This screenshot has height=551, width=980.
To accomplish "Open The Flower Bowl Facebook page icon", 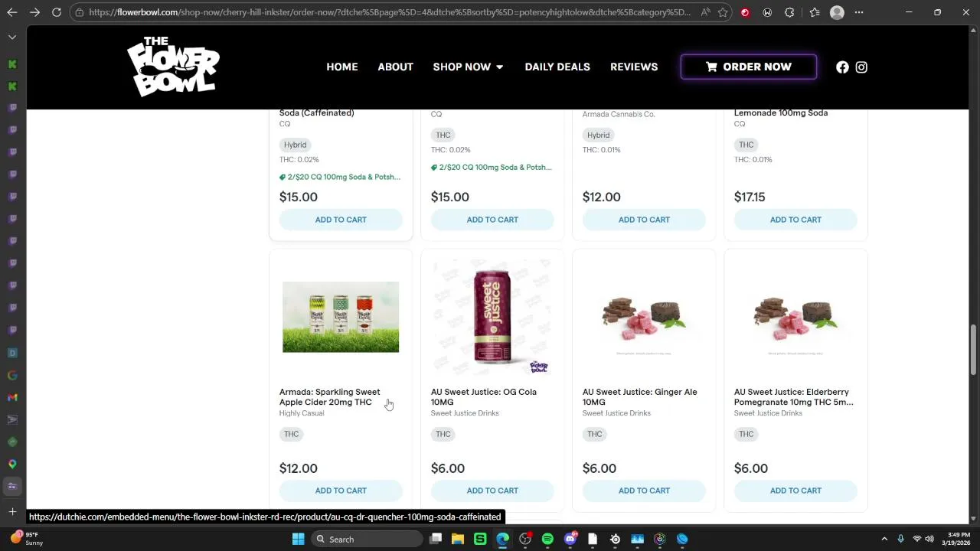I will click(842, 67).
